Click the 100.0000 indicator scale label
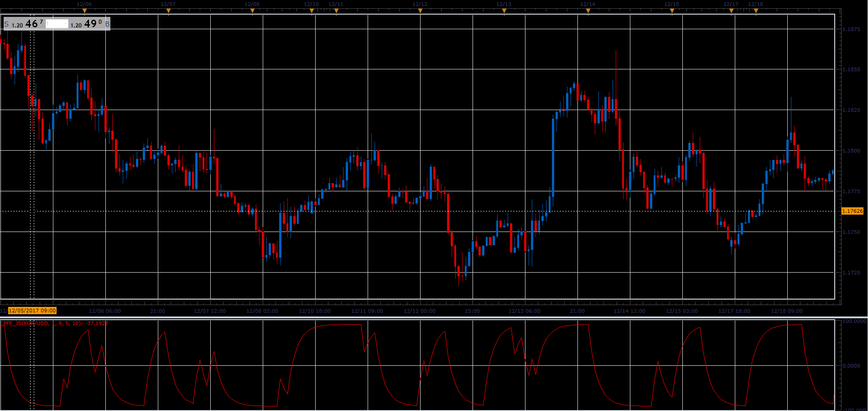Viewport: 868px width, 411px height. pyautogui.click(x=854, y=321)
